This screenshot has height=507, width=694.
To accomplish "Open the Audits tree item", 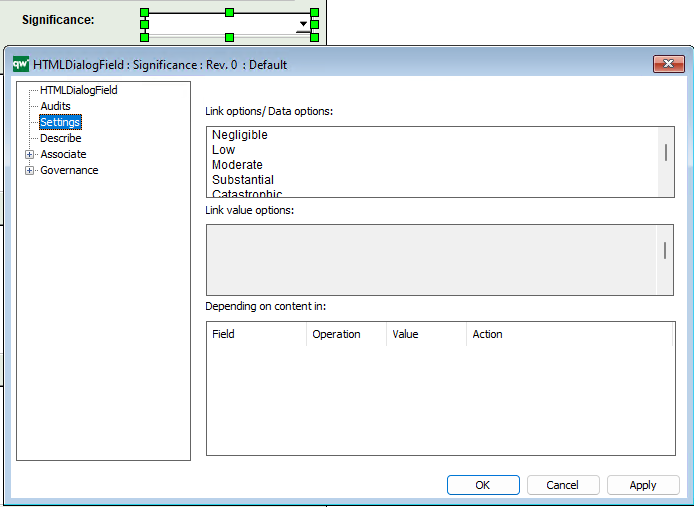I will click(55, 106).
